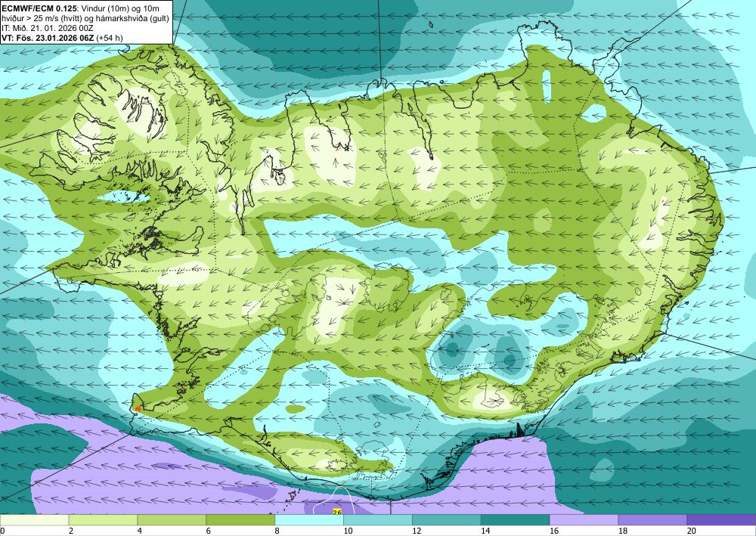The height and width of the screenshot is (536, 756).
Task: Click the legend label "8"
Action: (277, 531)
